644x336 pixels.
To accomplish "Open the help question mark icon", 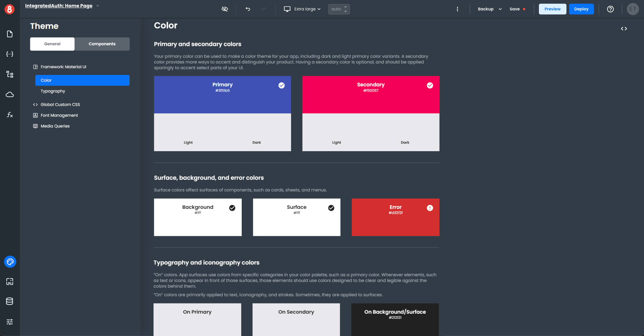I will (610, 9).
